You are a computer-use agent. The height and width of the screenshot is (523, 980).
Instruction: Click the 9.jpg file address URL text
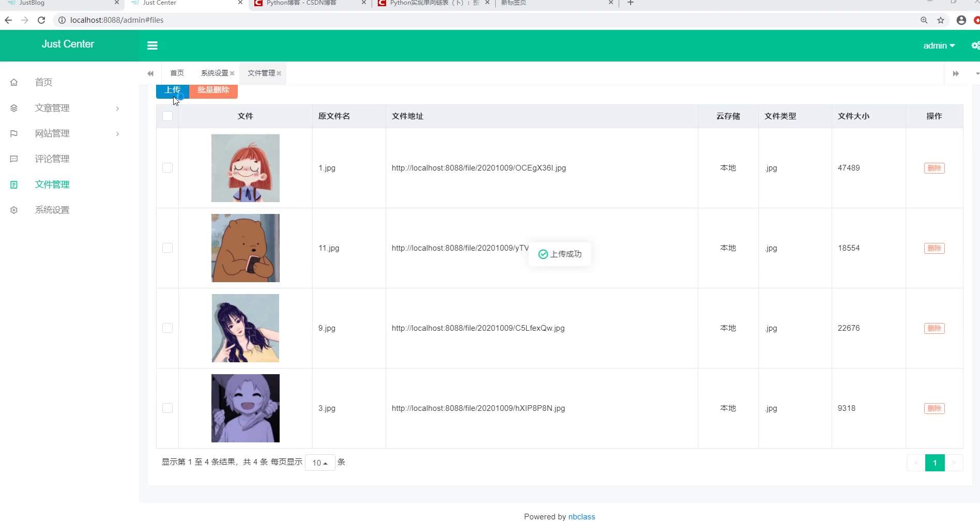(x=478, y=328)
